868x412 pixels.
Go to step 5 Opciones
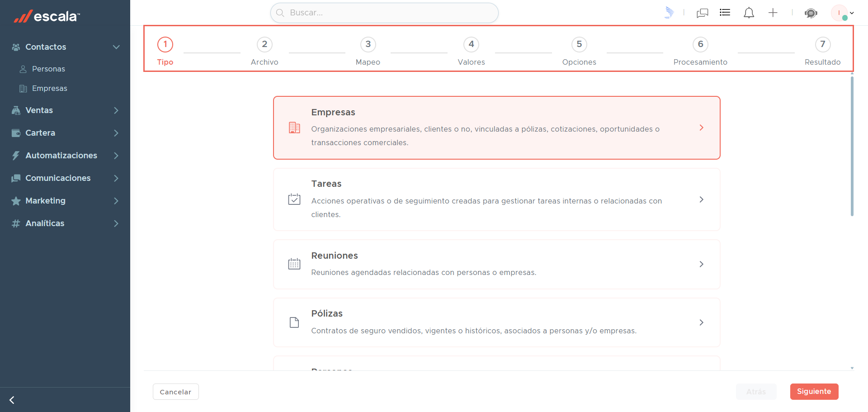[x=579, y=51]
